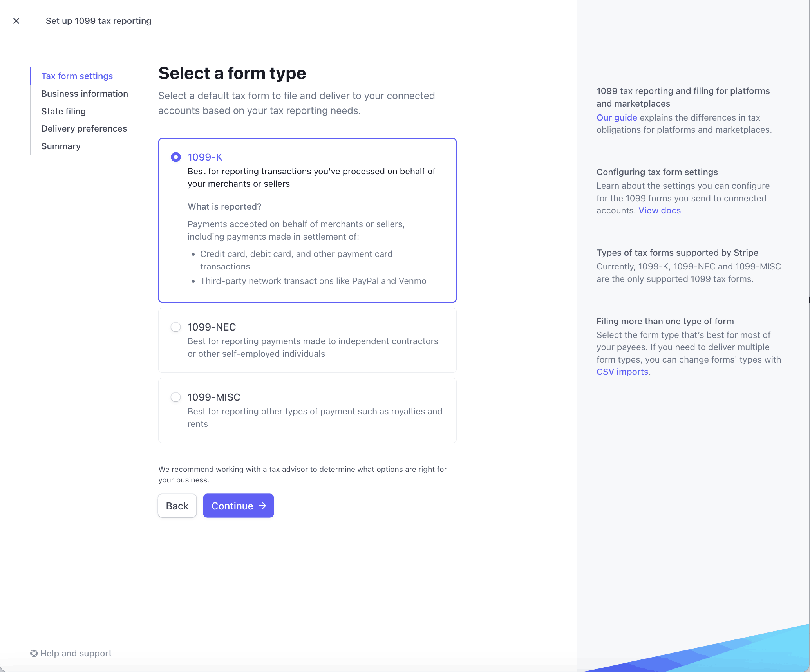Image resolution: width=810 pixels, height=672 pixels.
Task: Navigate to Business information step
Action: [x=84, y=93]
